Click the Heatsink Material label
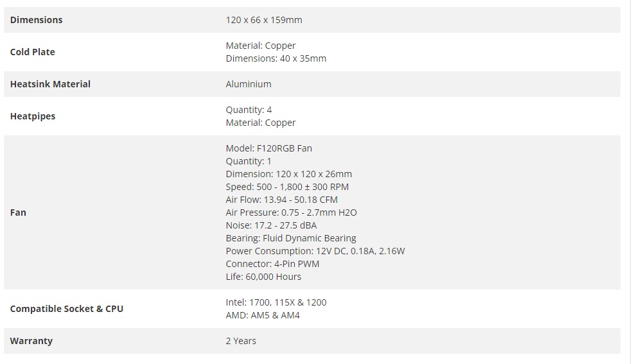The height and width of the screenshot is (364, 632). tap(50, 84)
